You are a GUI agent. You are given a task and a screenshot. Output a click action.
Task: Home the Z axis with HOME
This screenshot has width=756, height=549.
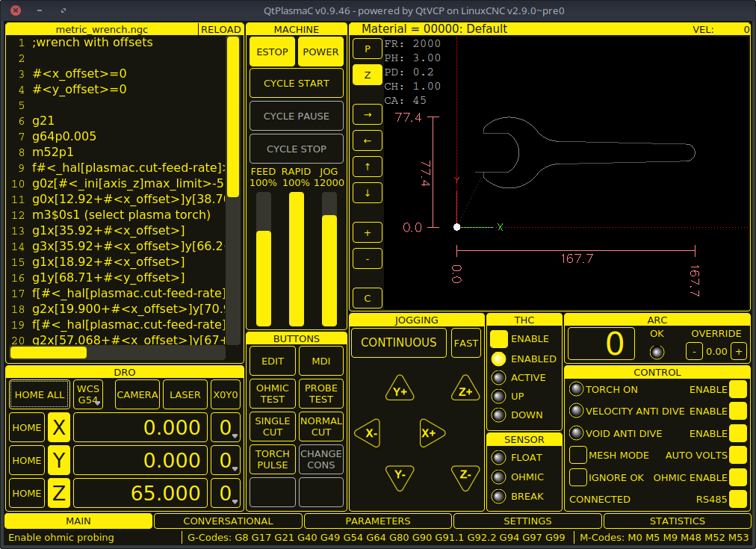coord(27,492)
